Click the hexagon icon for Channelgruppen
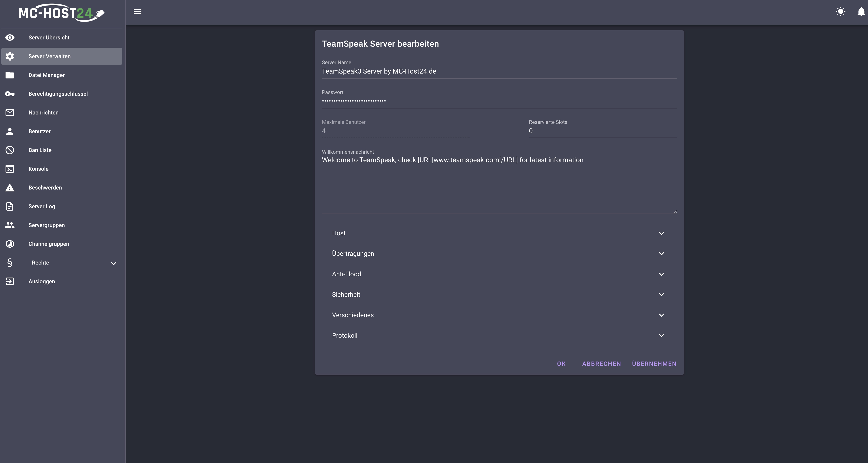868x463 pixels. click(x=10, y=244)
